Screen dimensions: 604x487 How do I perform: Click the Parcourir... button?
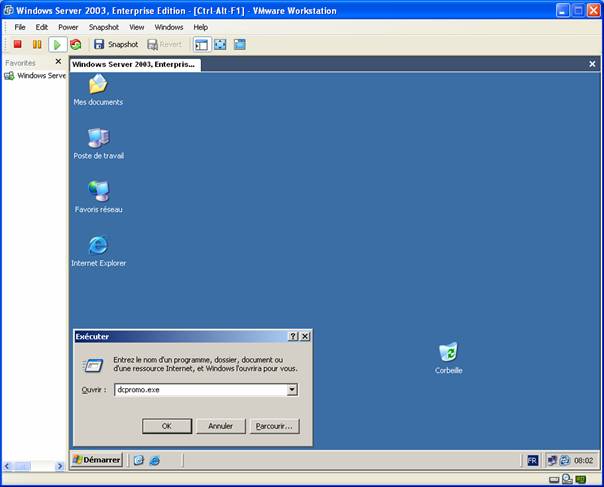click(275, 426)
